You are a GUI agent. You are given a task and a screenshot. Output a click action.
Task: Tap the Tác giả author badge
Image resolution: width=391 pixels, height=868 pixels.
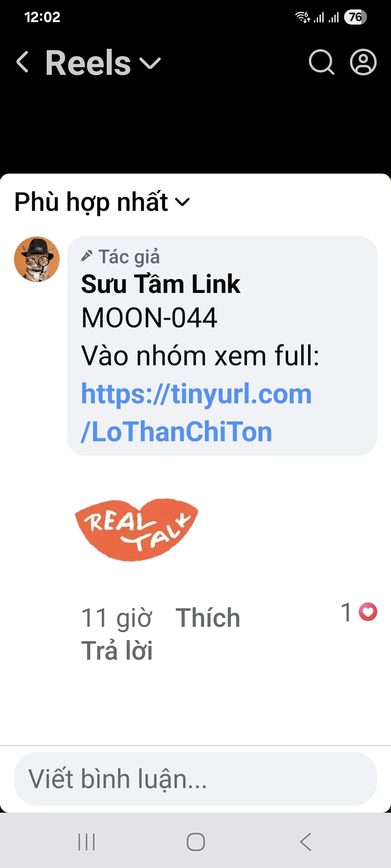click(120, 257)
